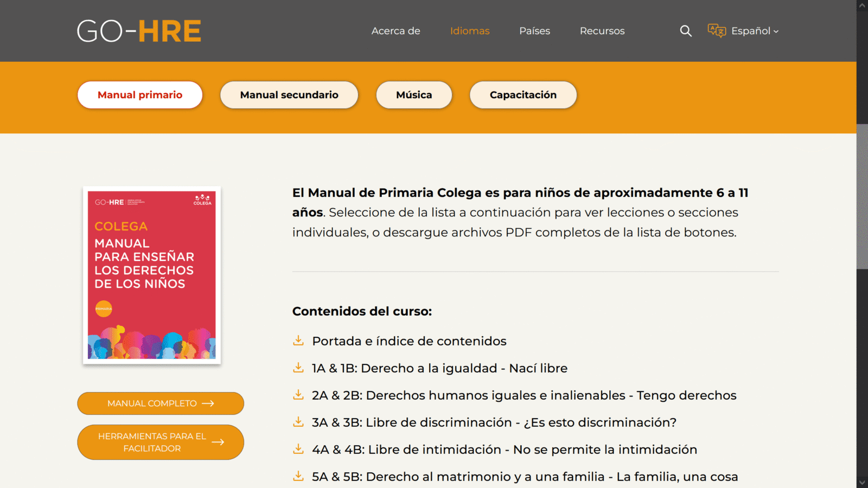Click download icon beside Portada e índice
Viewport: 868px width, 488px height.
(x=298, y=341)
